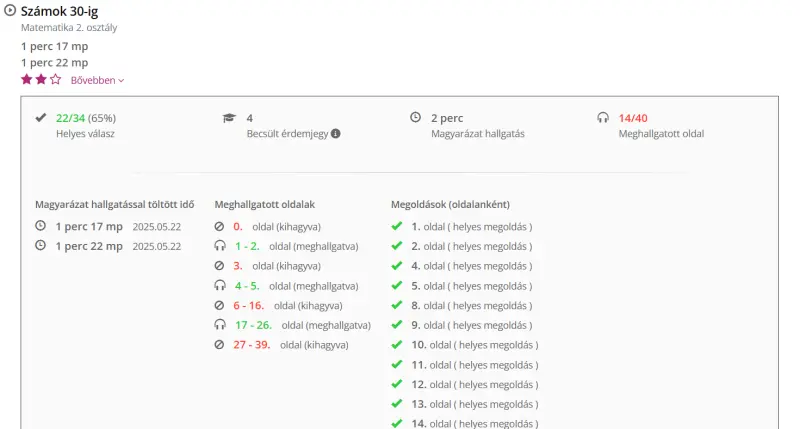Click the first 1 perc 17 mp clock icon in the time list
800x429 pixels.
(x=41, y=227)
